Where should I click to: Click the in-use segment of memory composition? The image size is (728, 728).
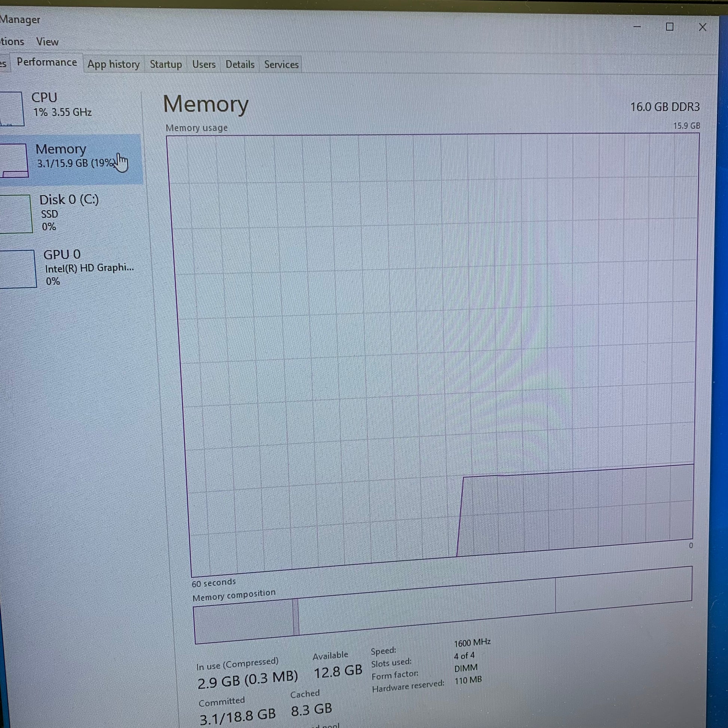(x=243, y=621)
